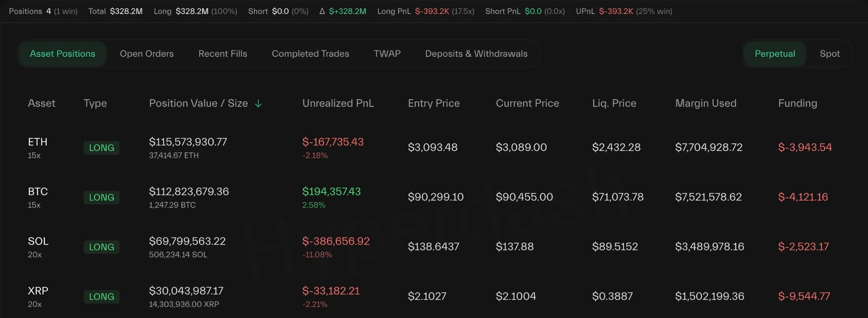868x318 pixels.
Task: Sort by Unrealized PnL column
Action: (x=338, y=103)
